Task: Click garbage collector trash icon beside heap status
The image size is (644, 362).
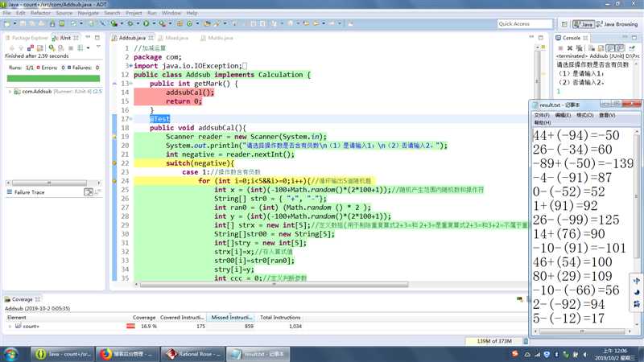Action: (x=526, y=340)
